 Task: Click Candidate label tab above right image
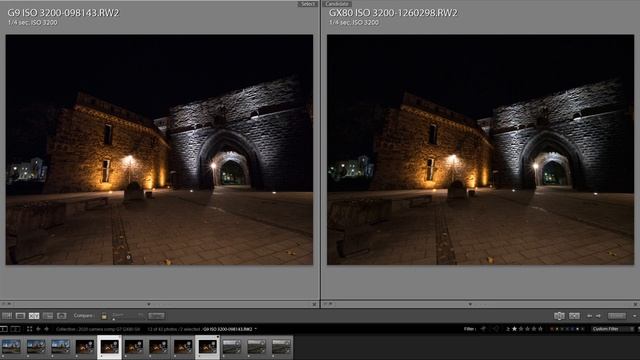pos(337,4)
